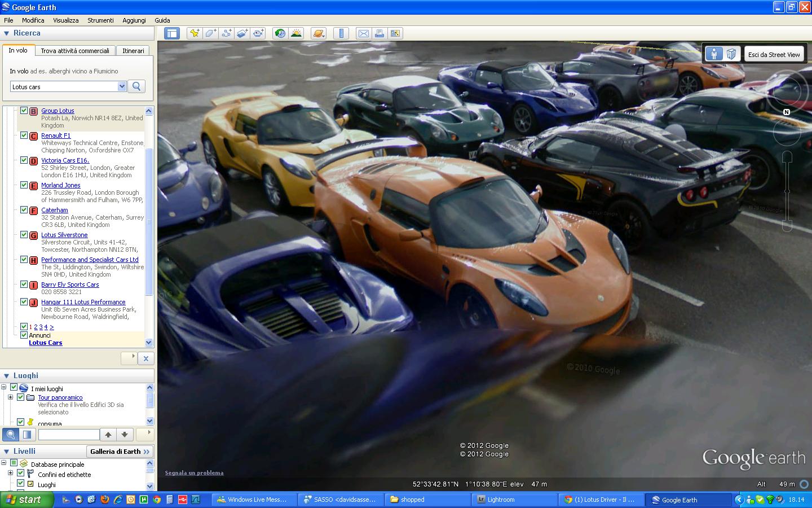Uncheck the Caterham result checkbox

coord(24,210)
